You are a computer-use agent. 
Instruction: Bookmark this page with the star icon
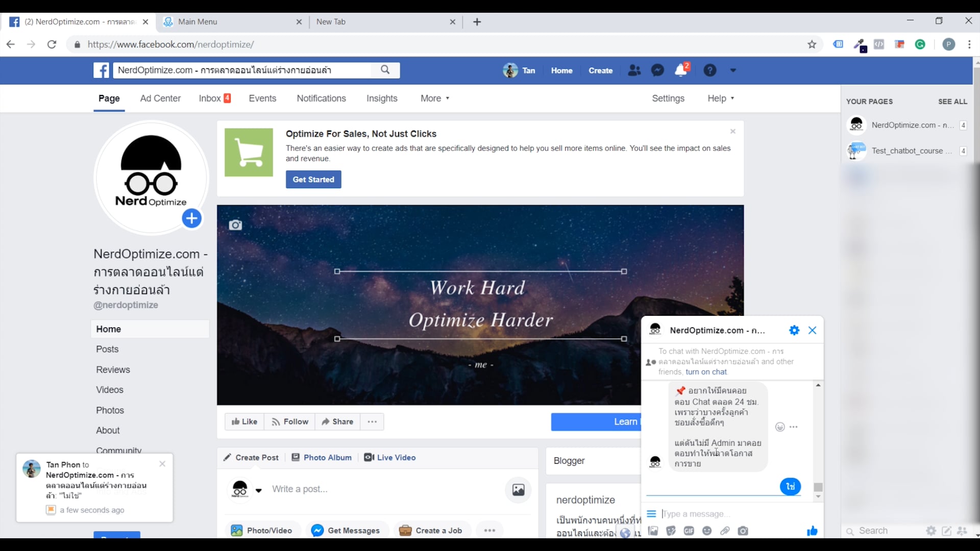click(x=812, y=44)
